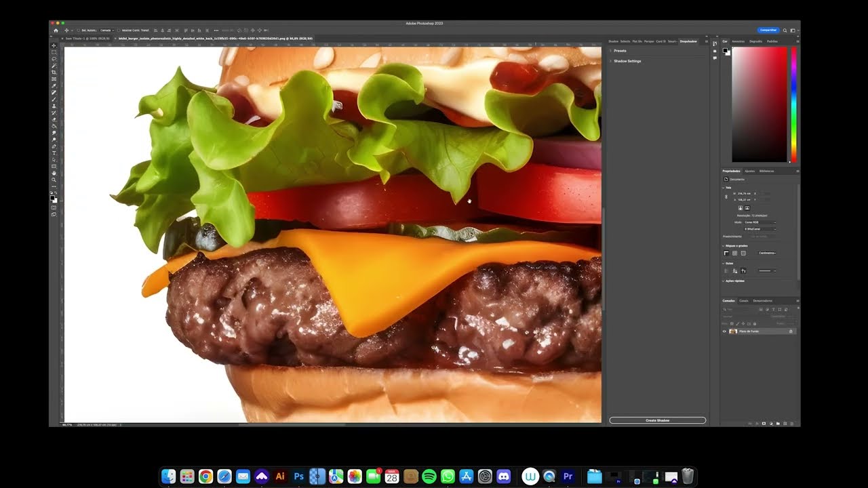This screenshot has height=488, width=868.
Task: Select the Eraser tool
Action: [54, 119]
